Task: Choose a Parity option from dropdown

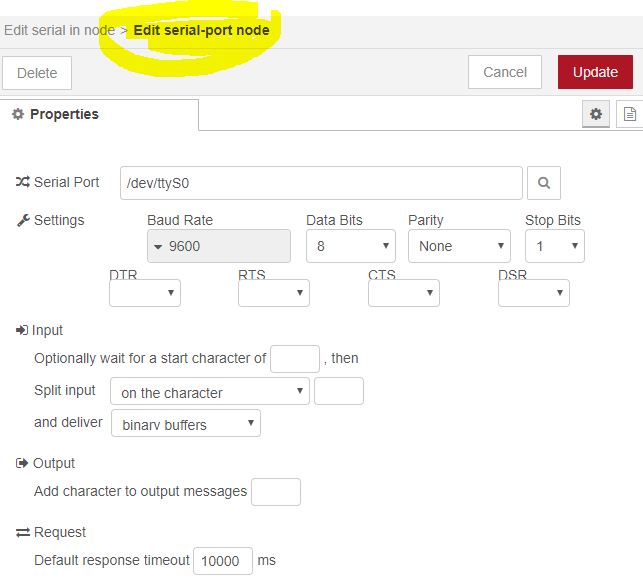Action: pyautogui.click(x=459, y=246)
